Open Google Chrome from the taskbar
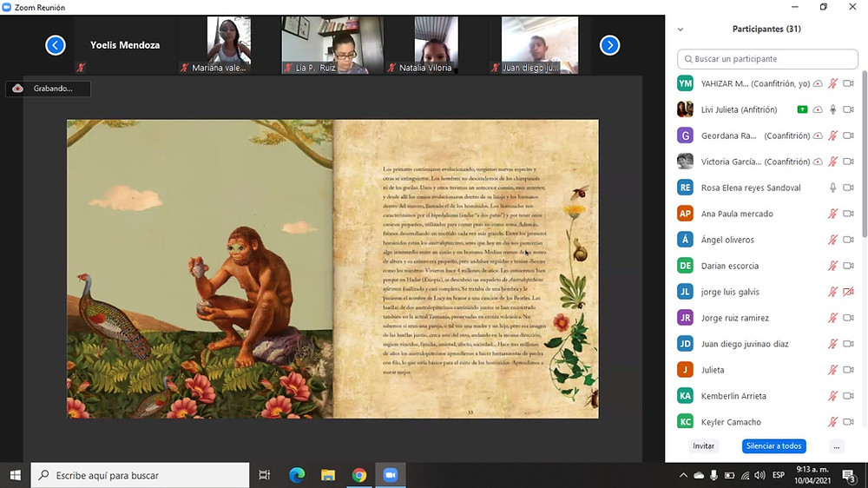This screenshot has height=488, width=868. (x=359, y=475)
